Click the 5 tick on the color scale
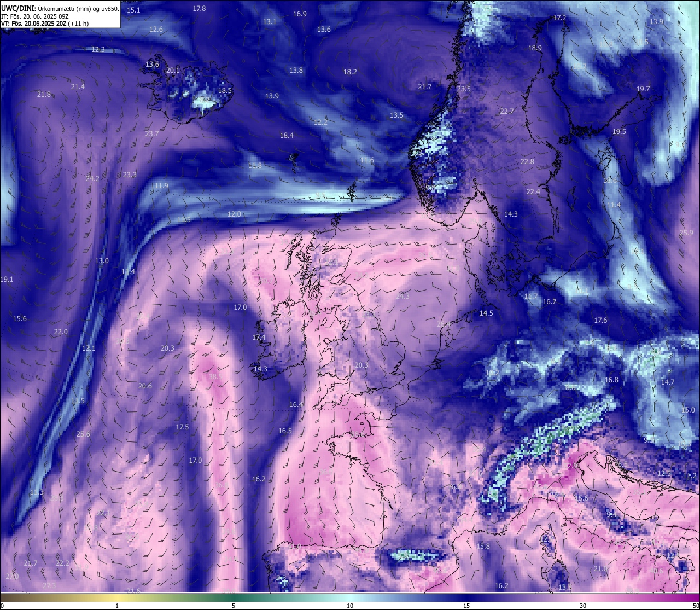This screenshot has width=700, height=610. [234, 606]
